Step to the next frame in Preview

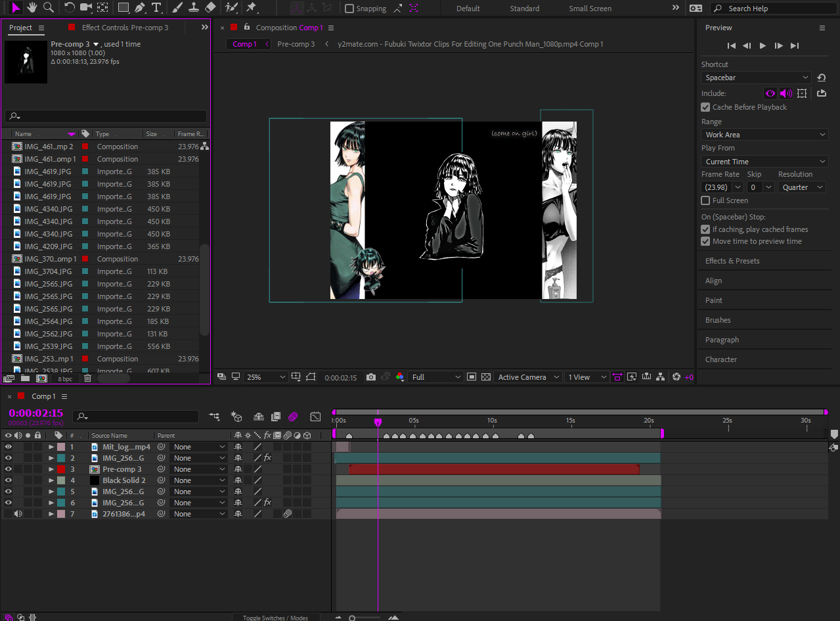point(778,45)
